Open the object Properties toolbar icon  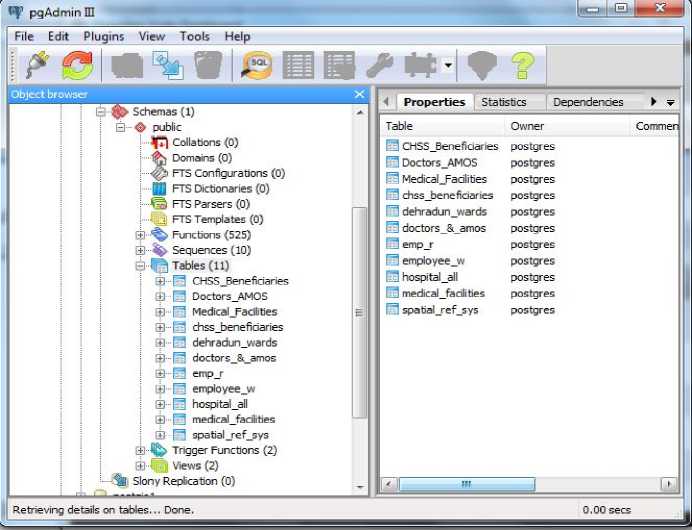127,66
